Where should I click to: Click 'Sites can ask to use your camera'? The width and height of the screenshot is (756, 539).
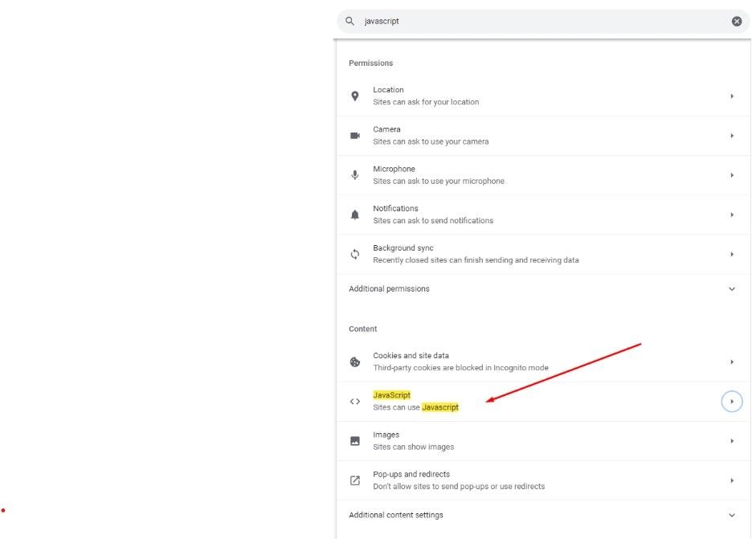431,141
